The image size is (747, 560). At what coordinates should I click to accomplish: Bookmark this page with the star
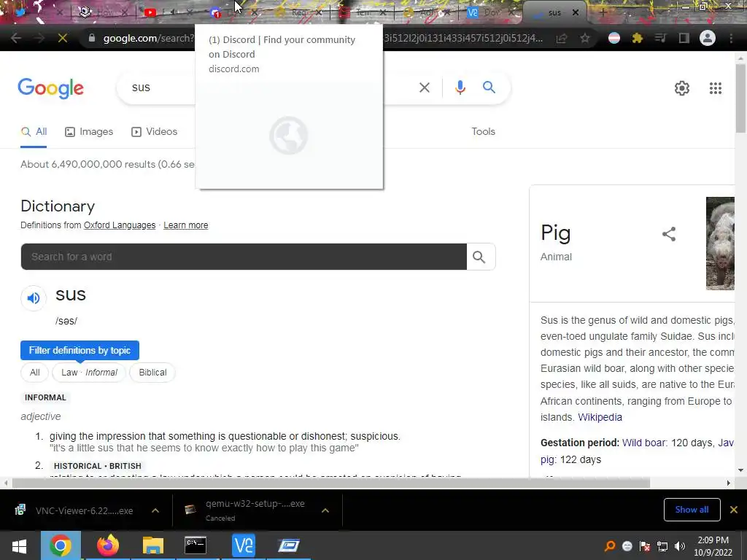pos(585,38)
